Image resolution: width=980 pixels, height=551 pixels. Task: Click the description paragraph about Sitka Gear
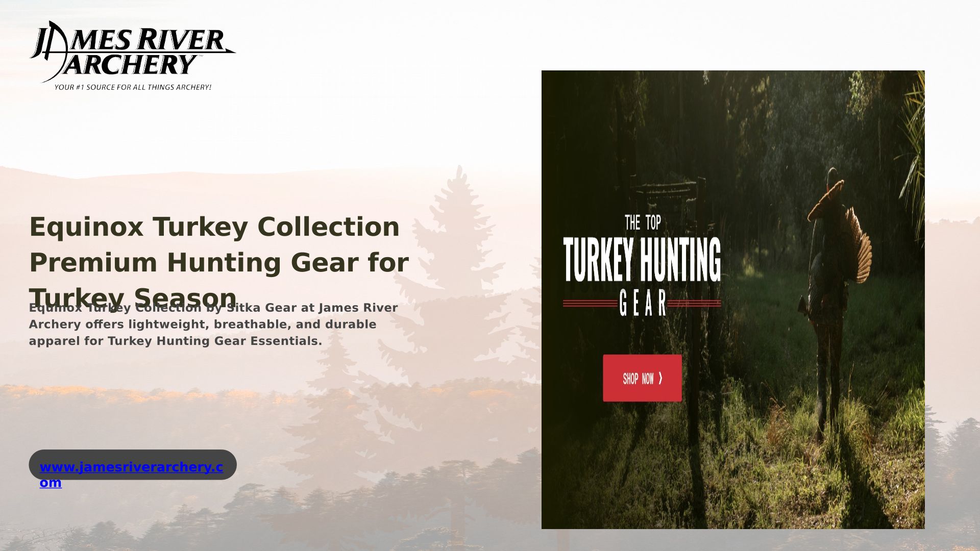click(x=213, y=324)
